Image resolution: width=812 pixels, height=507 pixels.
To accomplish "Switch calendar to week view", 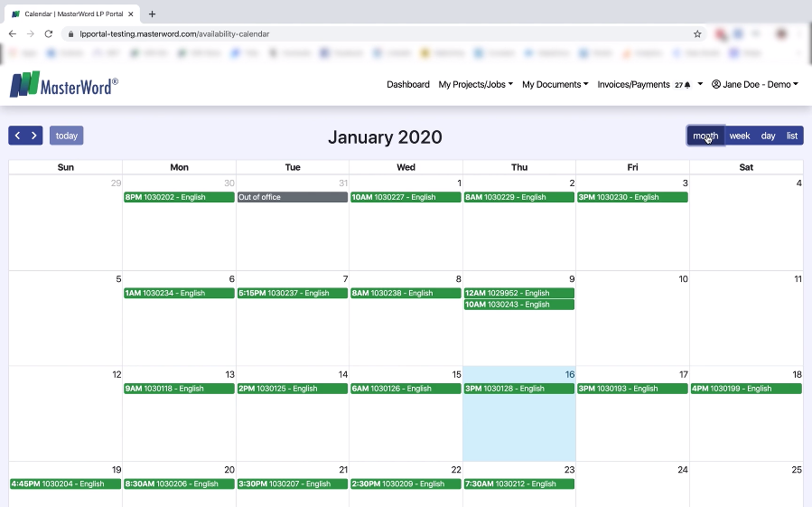I will click(x=740, y=136).
